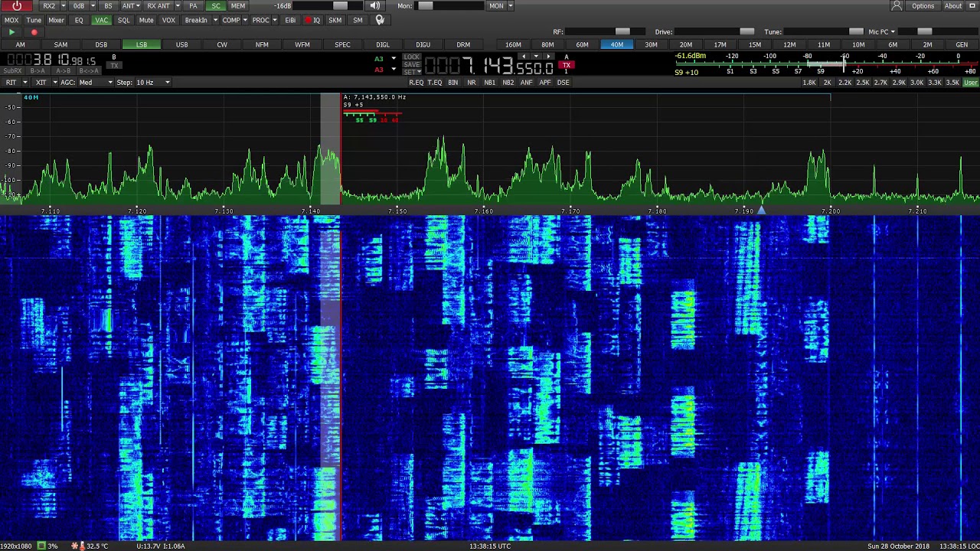The width and height of the screenshot is (980, 551).
Task: Click the A->B VFO copy button
Action: coord(64,70)
